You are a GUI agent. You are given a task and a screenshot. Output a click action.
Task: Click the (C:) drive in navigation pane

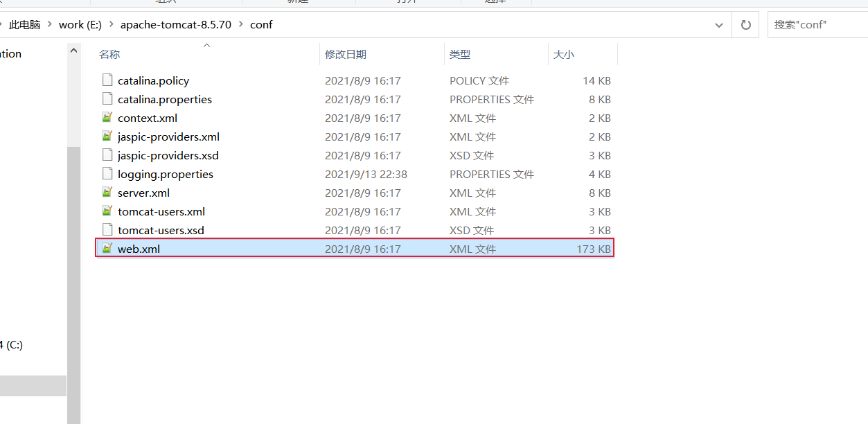pos(12,344)
